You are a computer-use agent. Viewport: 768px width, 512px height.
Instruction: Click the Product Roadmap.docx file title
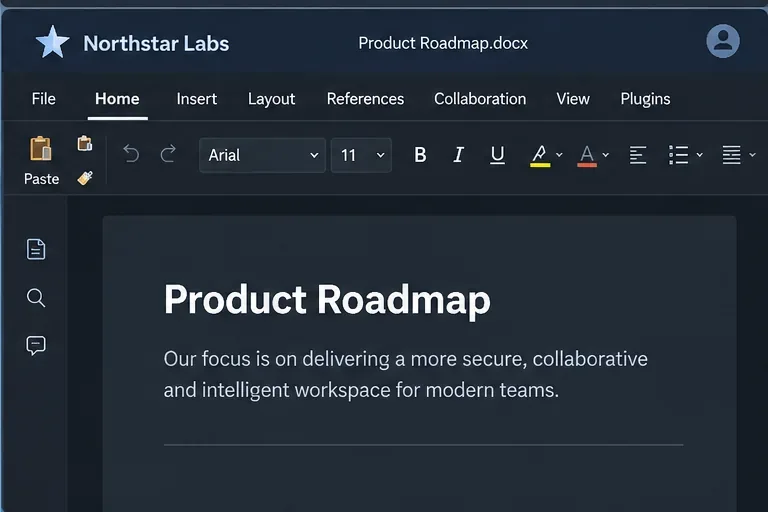(x=443, y=43)
